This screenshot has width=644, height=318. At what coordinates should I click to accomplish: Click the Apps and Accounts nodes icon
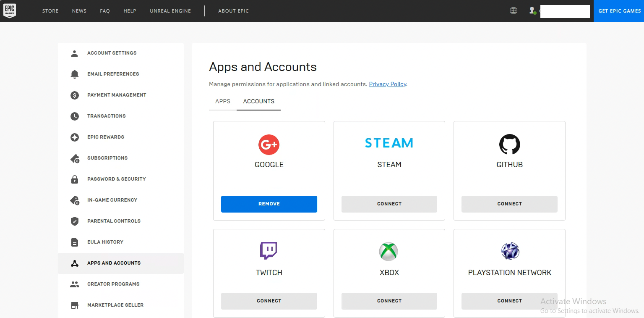coord(75,263)
